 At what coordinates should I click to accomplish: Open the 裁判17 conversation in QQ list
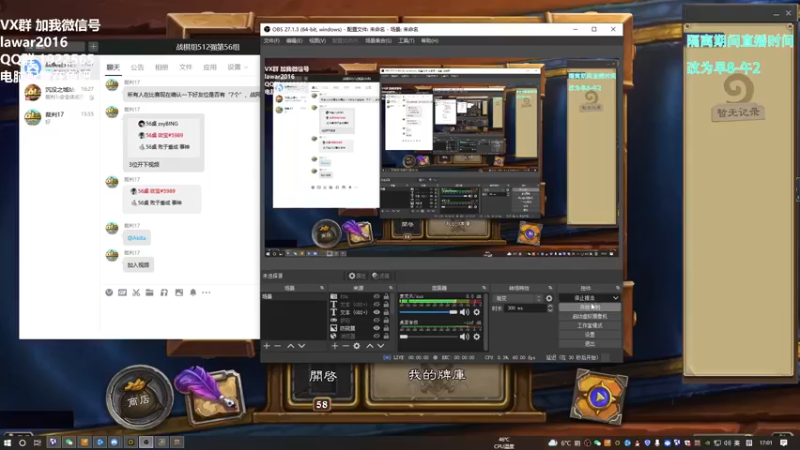[59, 117]
